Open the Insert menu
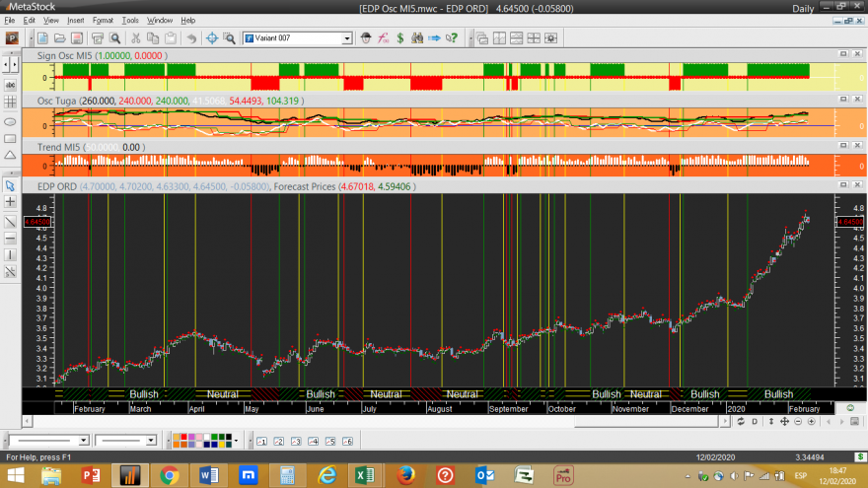This screenshot has width=868, height=488. [75, 21]
